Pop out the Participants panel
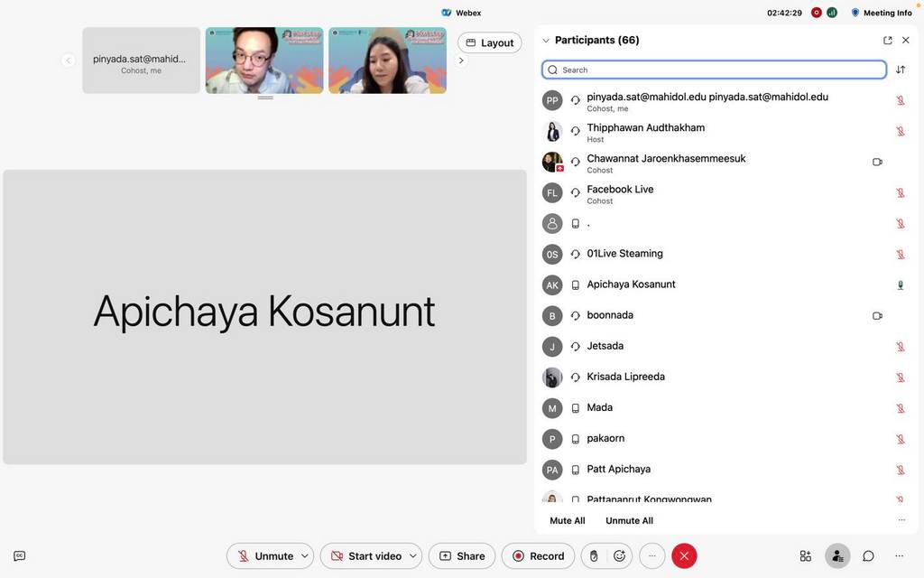The height and width of the screenshot is (578, 924). coord(888,41)
